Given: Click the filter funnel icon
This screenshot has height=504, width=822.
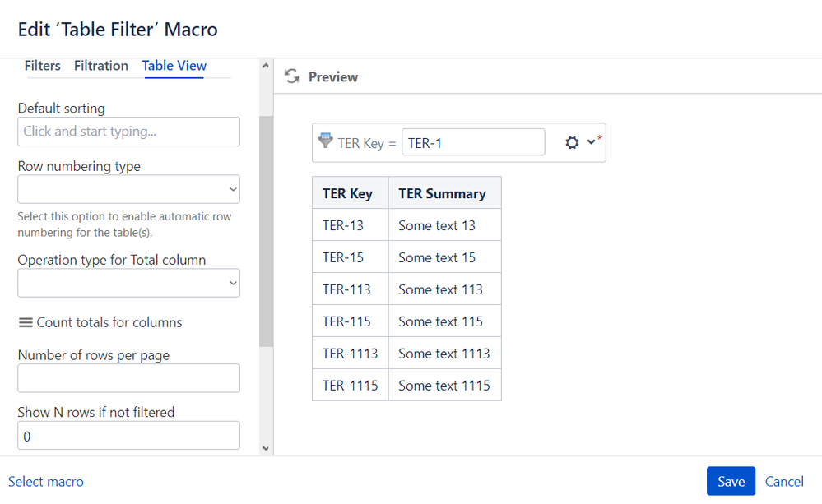Looking at the screenshot, I should 325,141.
